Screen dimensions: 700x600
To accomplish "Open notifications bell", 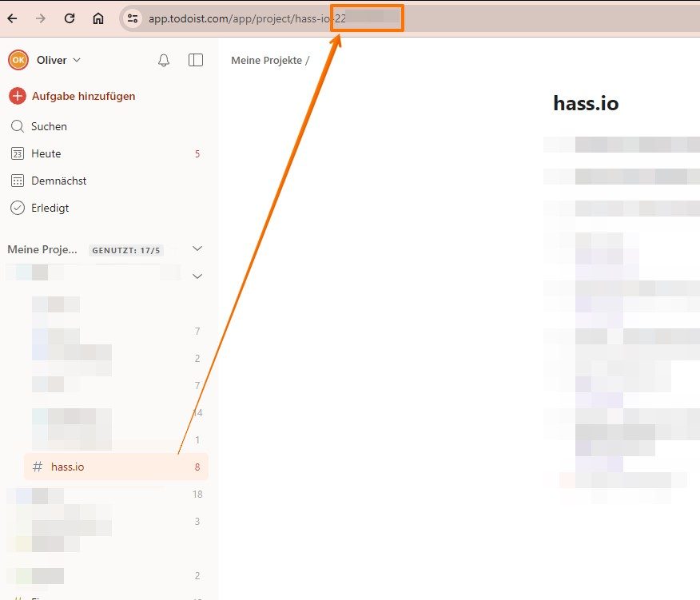I will pyautogui.click(x=164, y=60).
